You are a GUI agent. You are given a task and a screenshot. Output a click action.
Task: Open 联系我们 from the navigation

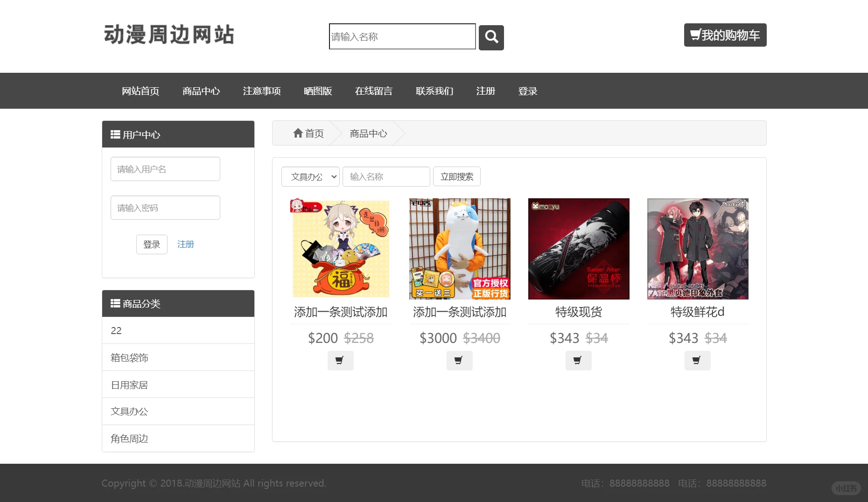[x=434, y=91]
